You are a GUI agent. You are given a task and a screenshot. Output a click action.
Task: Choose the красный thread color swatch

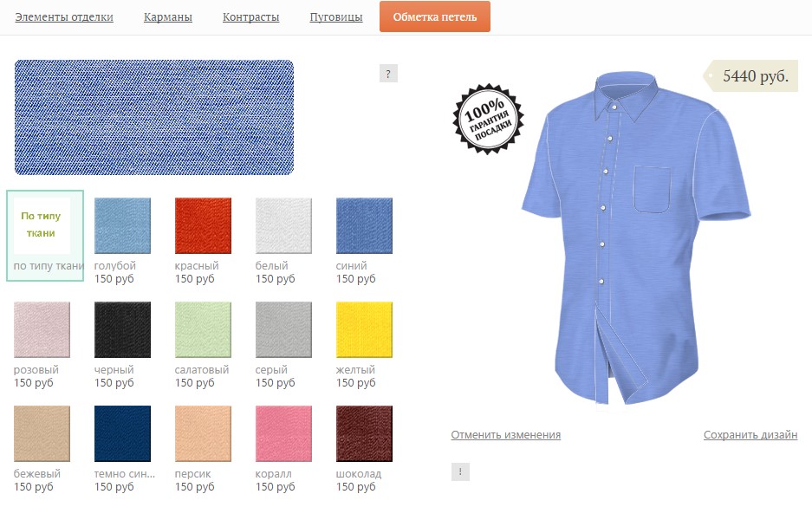coord(203,226)
